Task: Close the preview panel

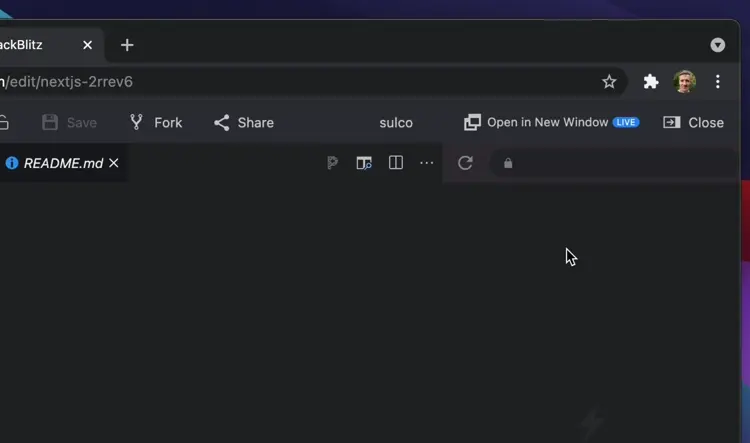Action: click(x=694, y=122)
